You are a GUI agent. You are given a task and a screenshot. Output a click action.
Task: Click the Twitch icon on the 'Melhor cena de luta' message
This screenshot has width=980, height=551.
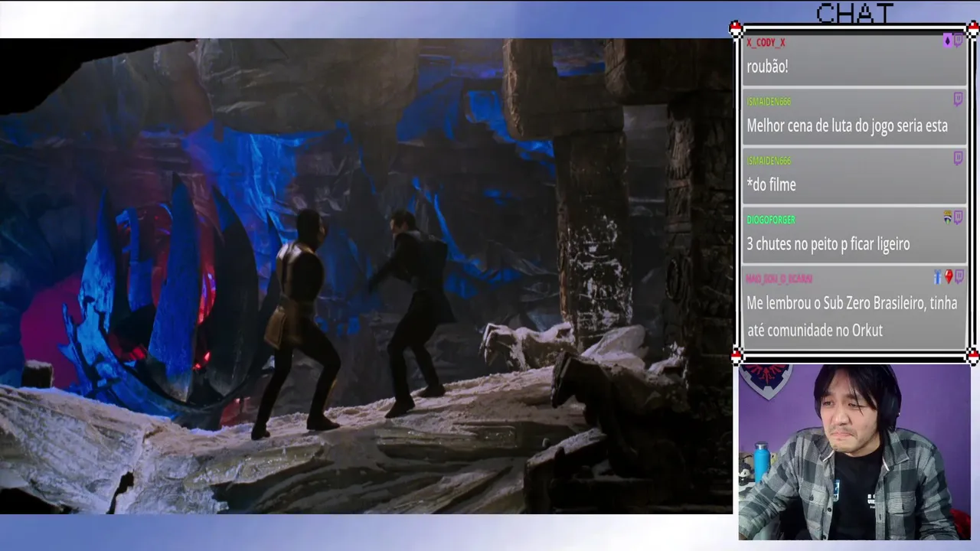(x=958, y=99)
